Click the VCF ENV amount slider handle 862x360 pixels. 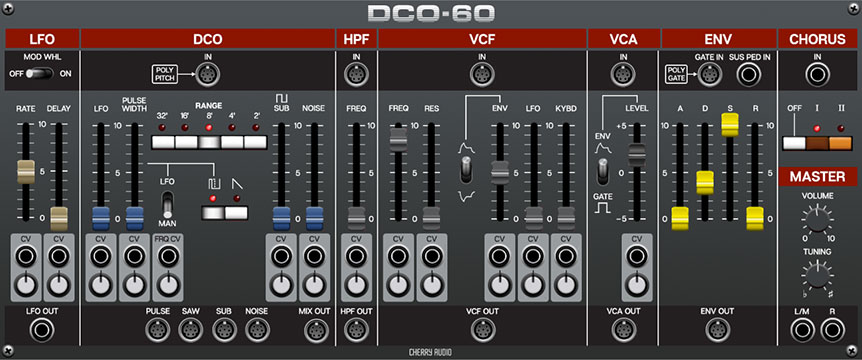pyautogui.click(x=500, y=173)
